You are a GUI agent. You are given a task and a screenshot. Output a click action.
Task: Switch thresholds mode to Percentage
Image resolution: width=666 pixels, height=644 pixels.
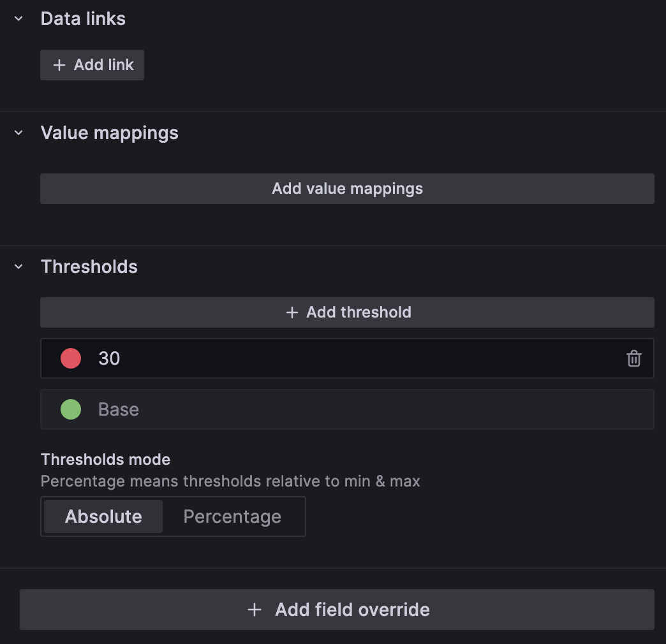pyautogui.click(x=232, y=516)
